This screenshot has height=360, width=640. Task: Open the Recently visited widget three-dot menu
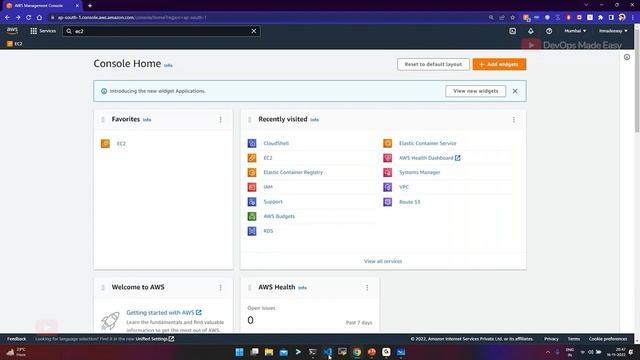[514, 120]
